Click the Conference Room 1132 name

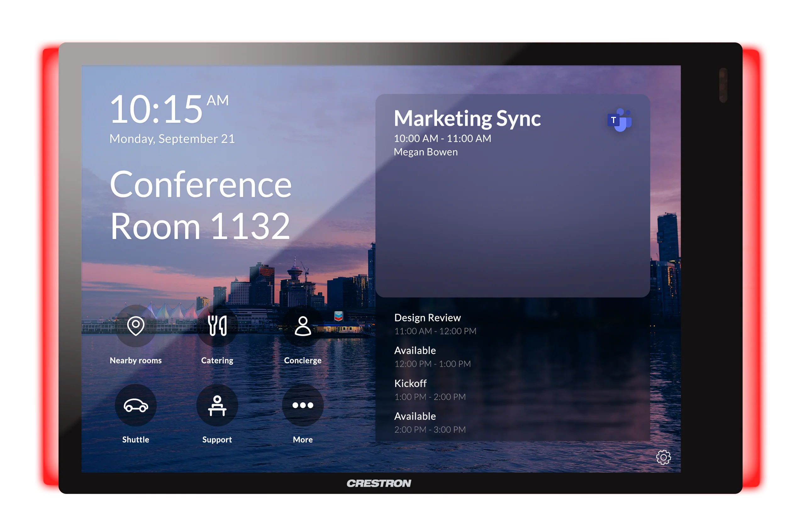pyautogui.click(x=201, y=205)
